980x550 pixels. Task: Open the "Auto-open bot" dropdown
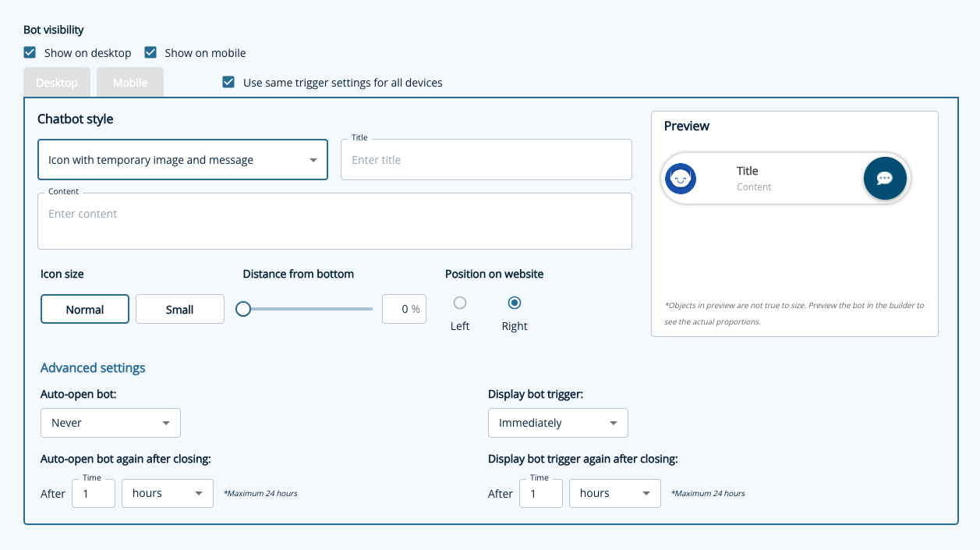pos(110,422)
